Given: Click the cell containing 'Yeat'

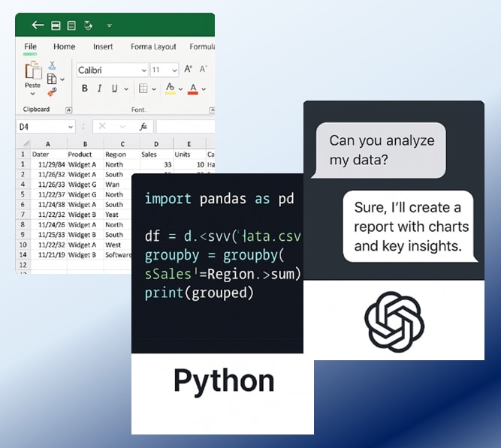Looking at the screenshot, I should point(118,215).
